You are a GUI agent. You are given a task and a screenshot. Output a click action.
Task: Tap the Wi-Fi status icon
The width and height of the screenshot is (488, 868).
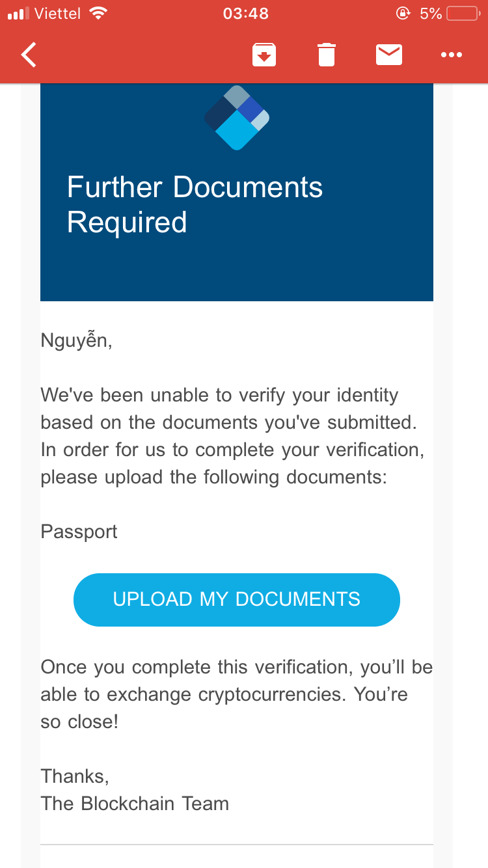98,14
